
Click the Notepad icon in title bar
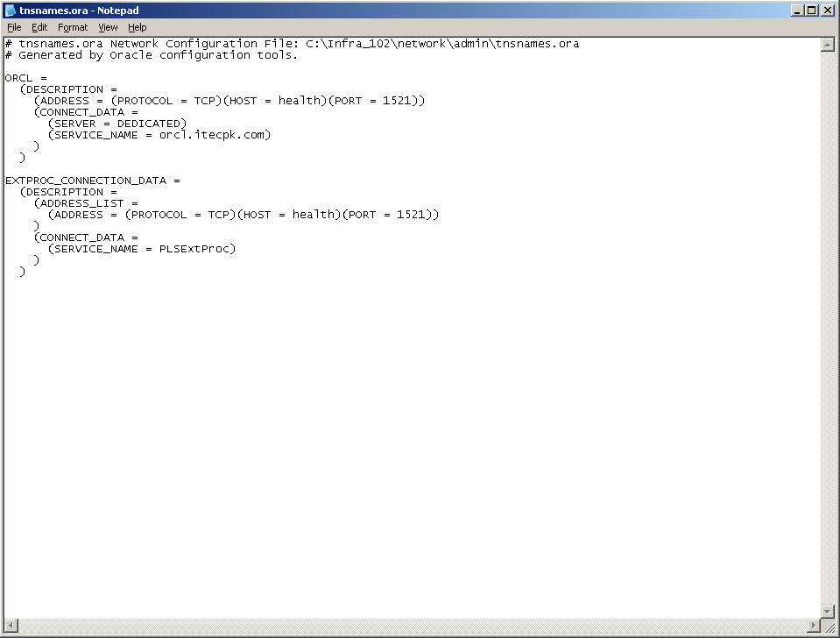point(11,11)
